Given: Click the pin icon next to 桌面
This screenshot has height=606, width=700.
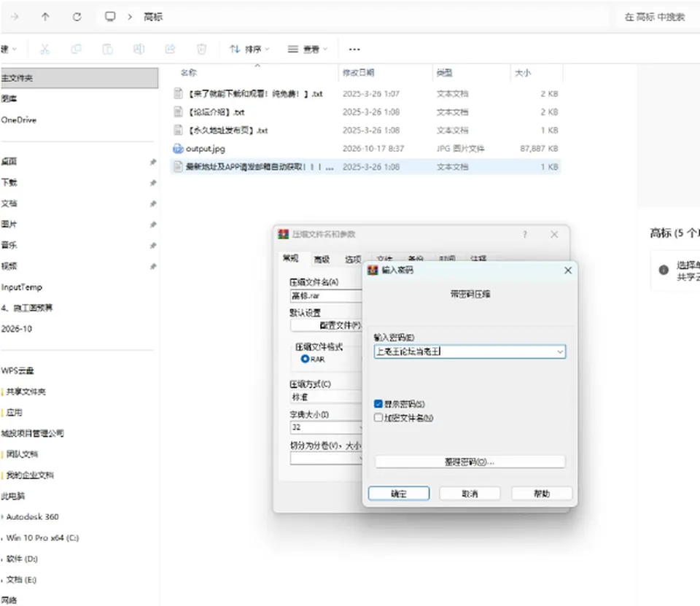Looking at the screenshot, I should click(x=153, y=162).
